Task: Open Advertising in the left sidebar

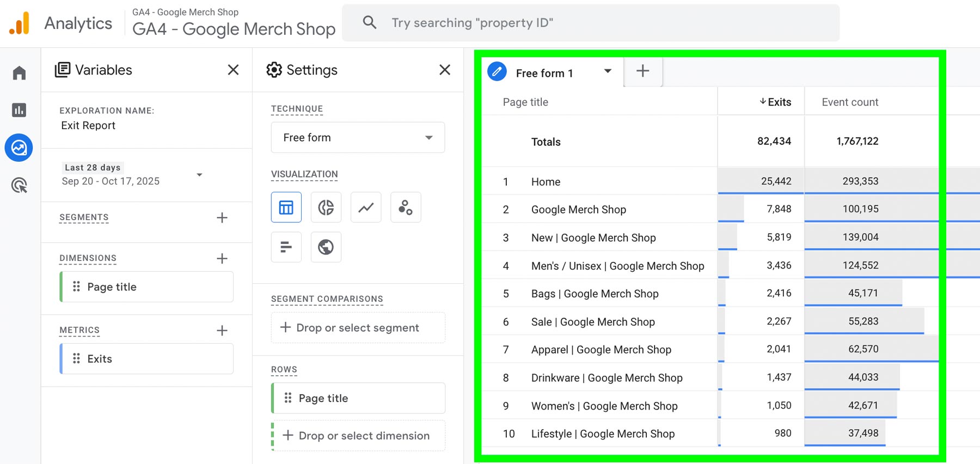Action: pyautogui.click(x=19, y=186)
